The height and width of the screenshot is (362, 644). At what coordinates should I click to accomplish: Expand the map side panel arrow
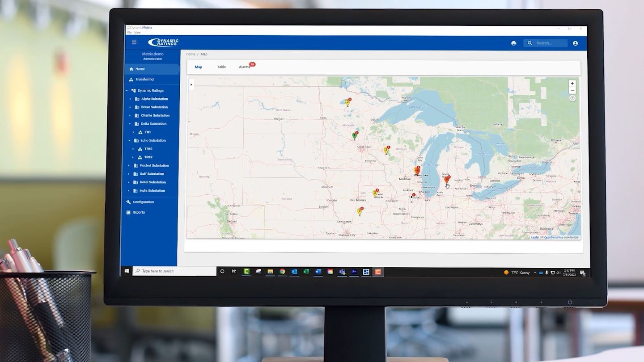191,84
